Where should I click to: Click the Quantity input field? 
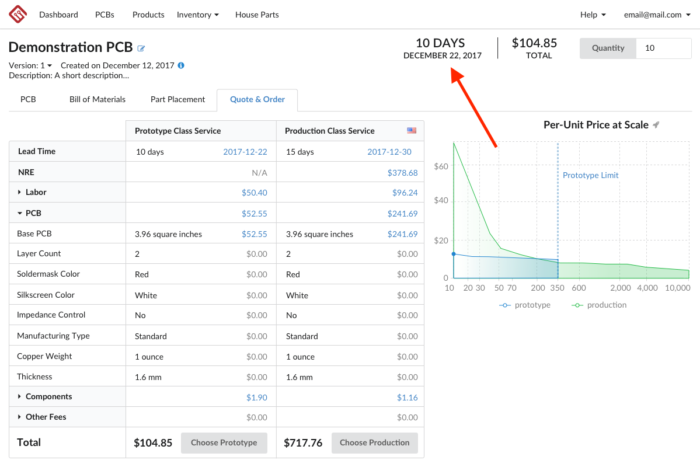point(661,48)
